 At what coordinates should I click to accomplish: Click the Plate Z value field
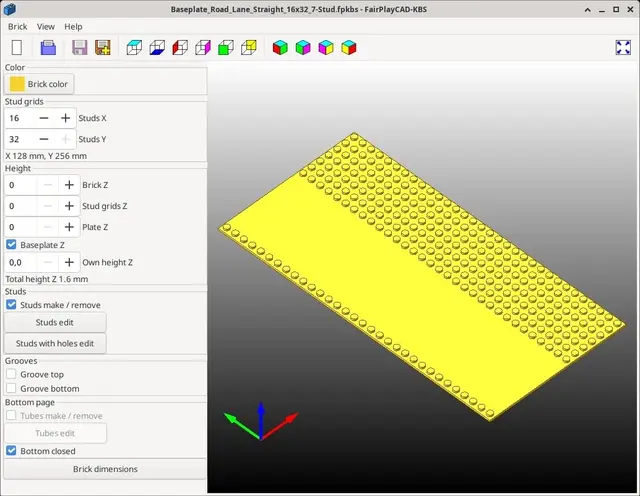coord(21,227)
